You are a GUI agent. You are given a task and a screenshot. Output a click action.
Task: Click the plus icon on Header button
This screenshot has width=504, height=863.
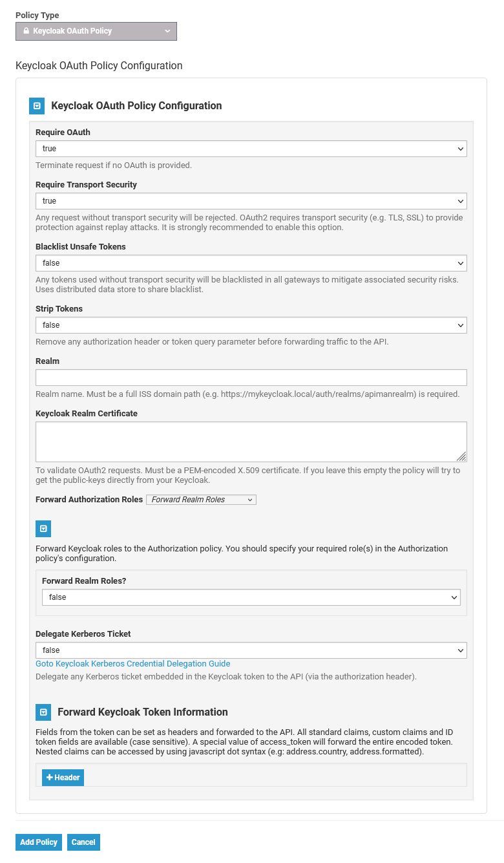[50, 778]
